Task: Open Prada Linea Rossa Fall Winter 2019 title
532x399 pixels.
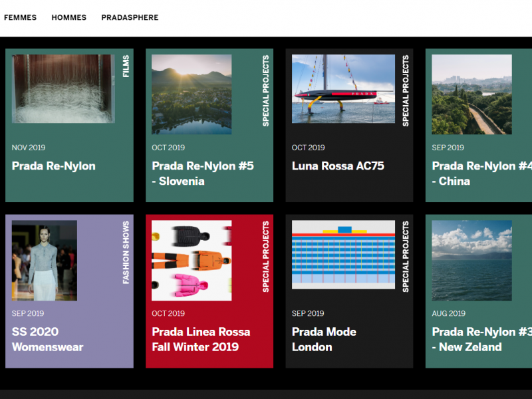Action: point(201,339)
